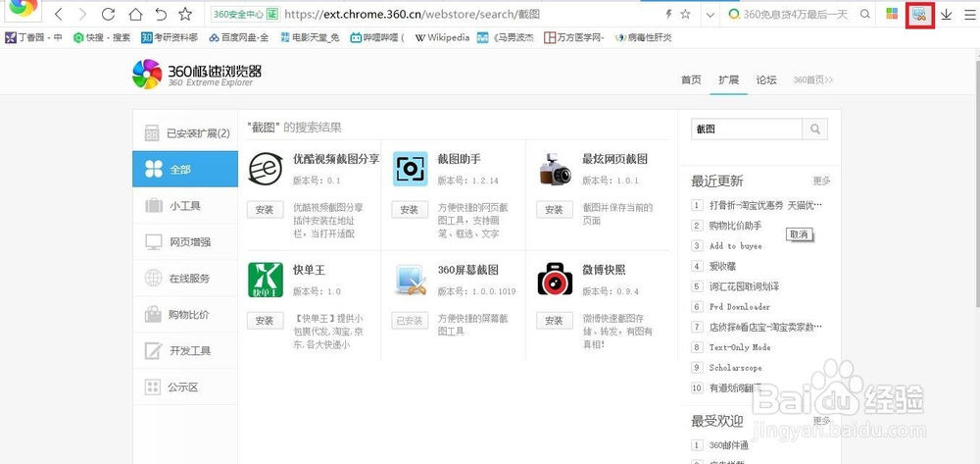This screenshot has height=464, width=980.
Task: Open the 病毒性肝炎 bookmark
Action: click(644, 37)
